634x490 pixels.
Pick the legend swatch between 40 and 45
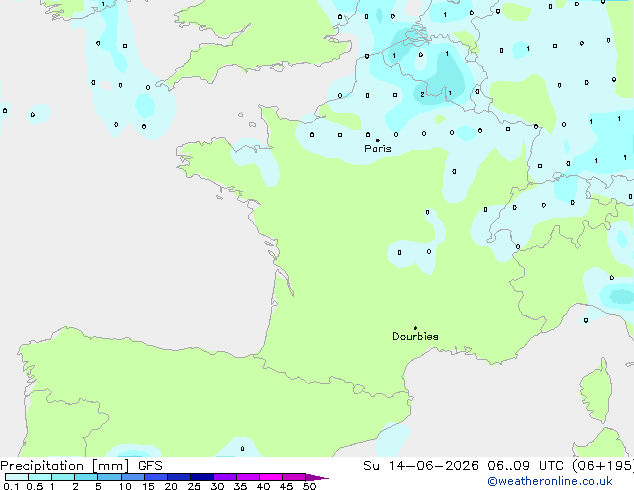(271, 477)
